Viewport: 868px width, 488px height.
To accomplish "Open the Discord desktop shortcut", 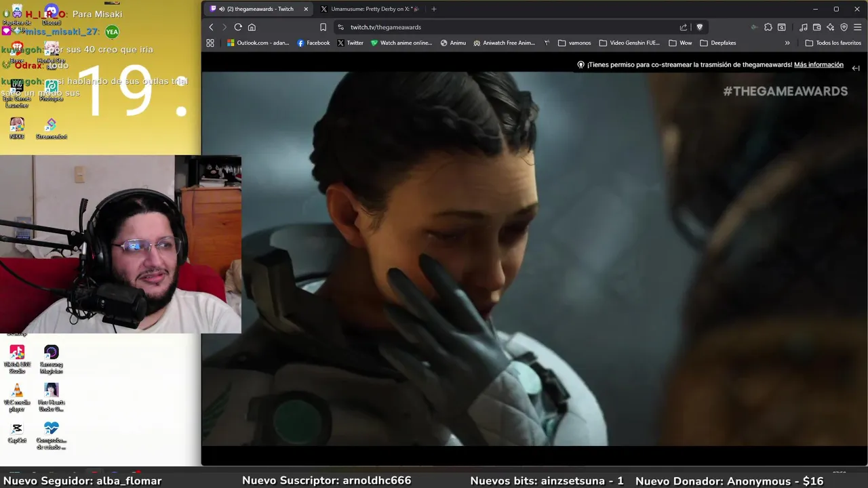I will 52,15.
